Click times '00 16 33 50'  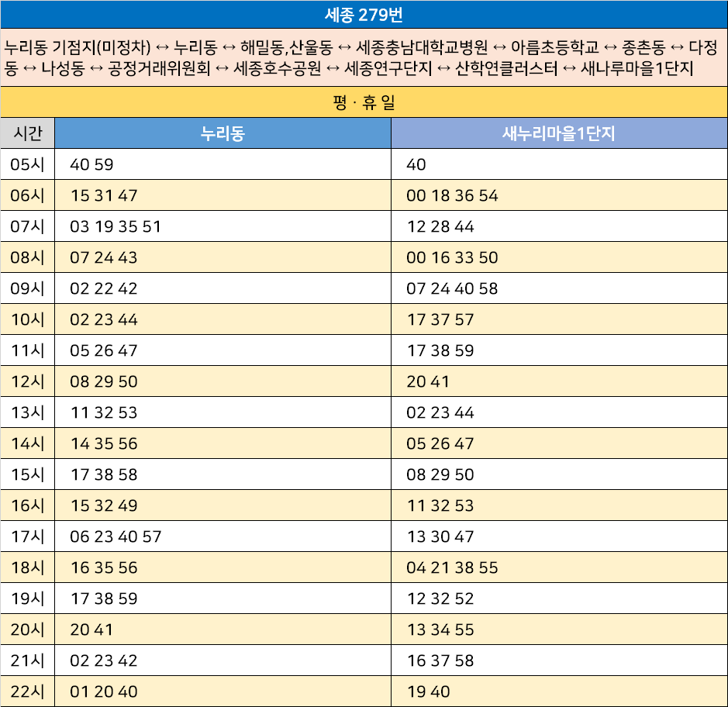[452, 257]
